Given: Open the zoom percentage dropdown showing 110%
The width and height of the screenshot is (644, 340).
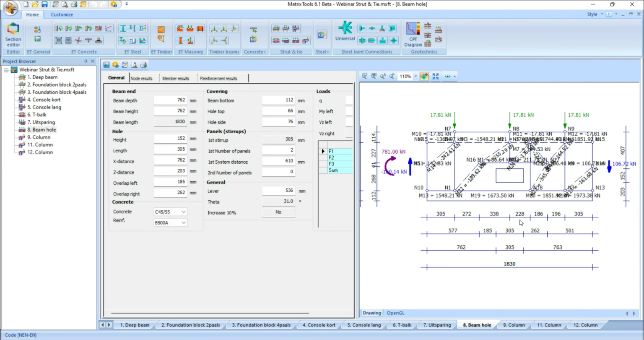Looking at the screenshot, I should 415,76.
